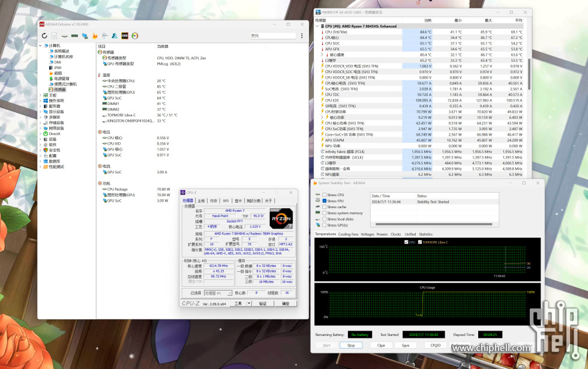Open the three-dot menu in AIDA64
This screenshot has height=369, width=588.
302,35
